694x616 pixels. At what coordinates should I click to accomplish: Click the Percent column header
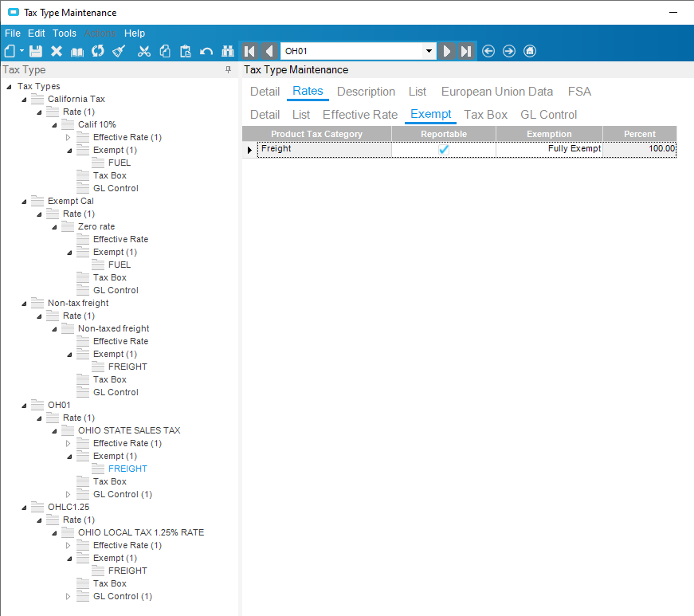click(x=640, y=134)
